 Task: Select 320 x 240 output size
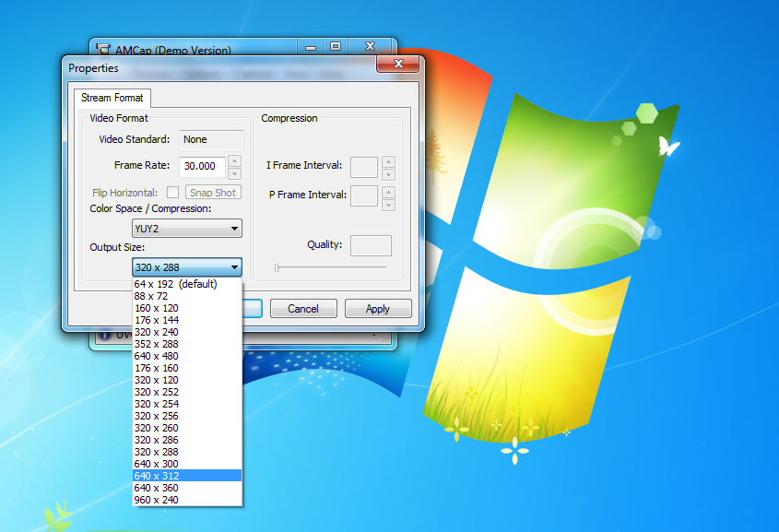187,332
